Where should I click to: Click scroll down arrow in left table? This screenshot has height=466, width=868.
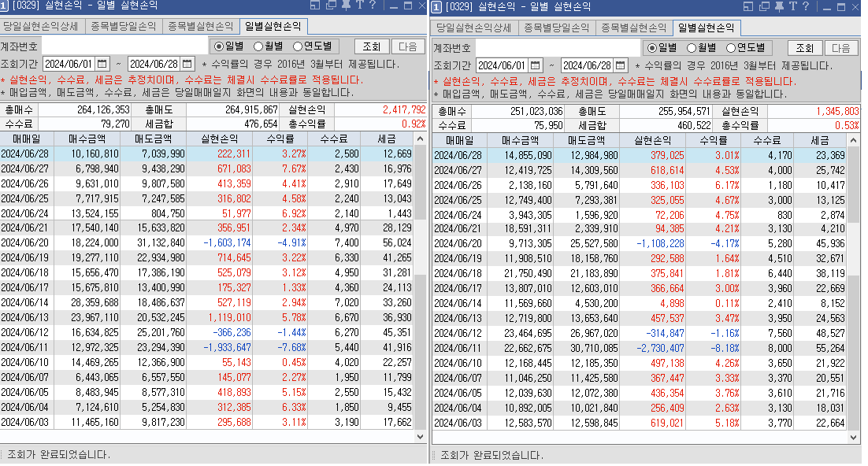[x=420, y=437]
